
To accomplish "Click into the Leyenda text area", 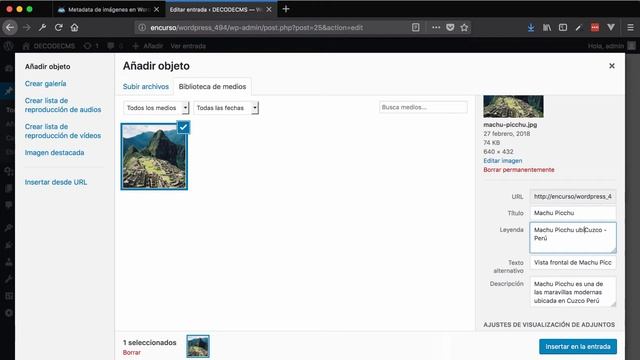I will click(x=573, y=238).
